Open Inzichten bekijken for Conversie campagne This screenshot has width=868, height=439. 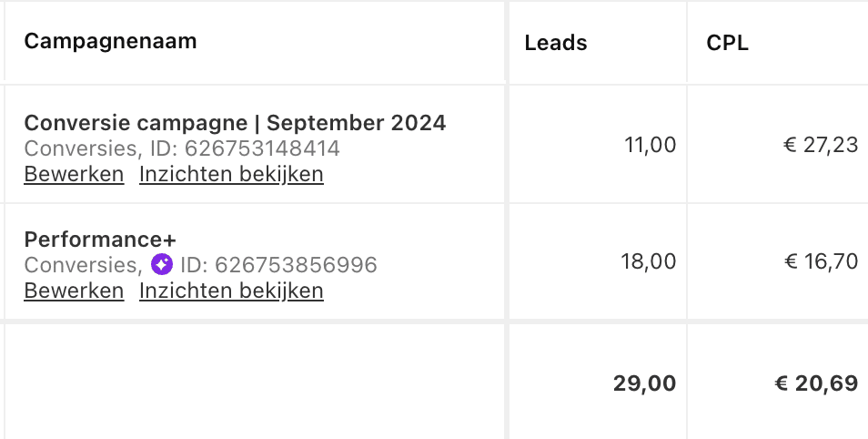[231, 174]
